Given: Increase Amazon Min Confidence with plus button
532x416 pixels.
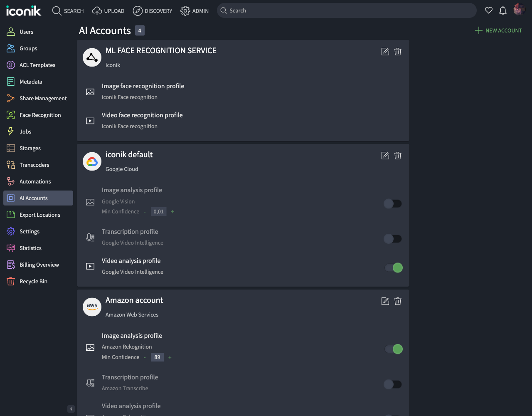Looking at the screenshot, I should [x=170, y=357].
